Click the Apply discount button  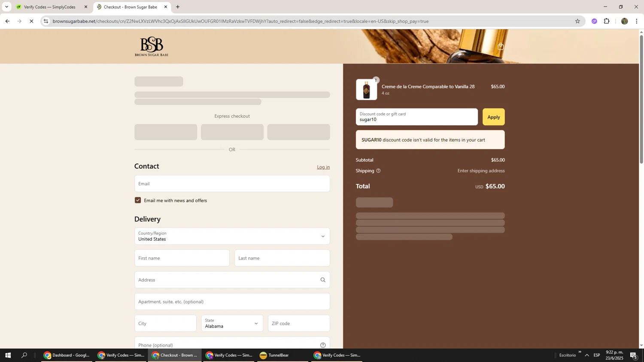tap(493, 117)
